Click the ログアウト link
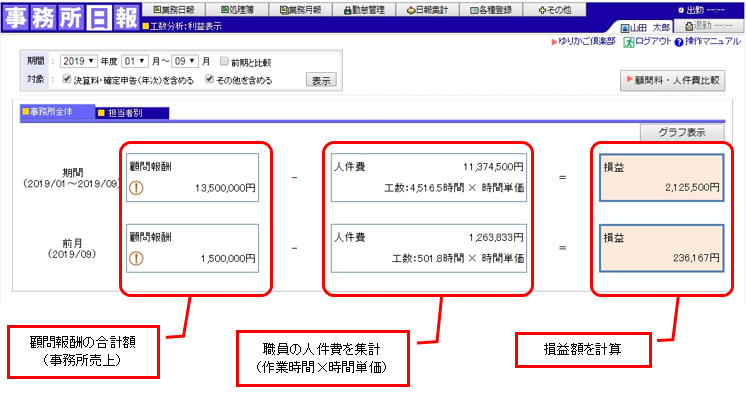Viewport: 746px width, 394px height. tap(653, 42)
